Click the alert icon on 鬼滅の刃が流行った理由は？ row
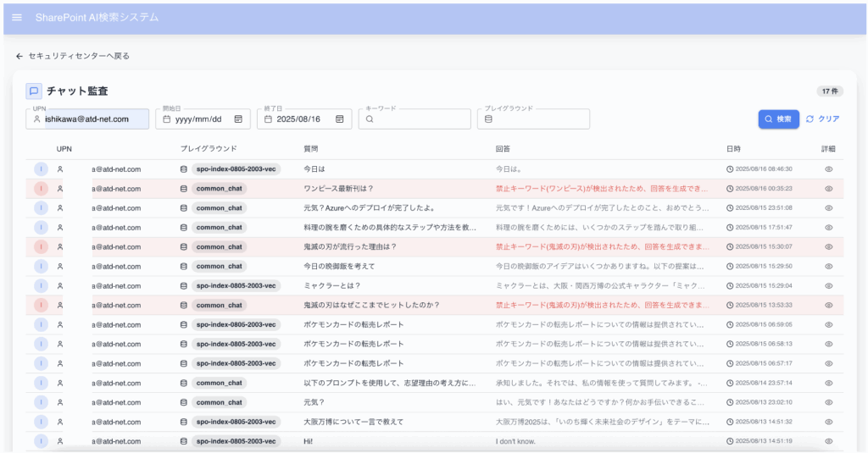Image resolution: width=868 pixels, height=453 pixels. click(41, 247)
